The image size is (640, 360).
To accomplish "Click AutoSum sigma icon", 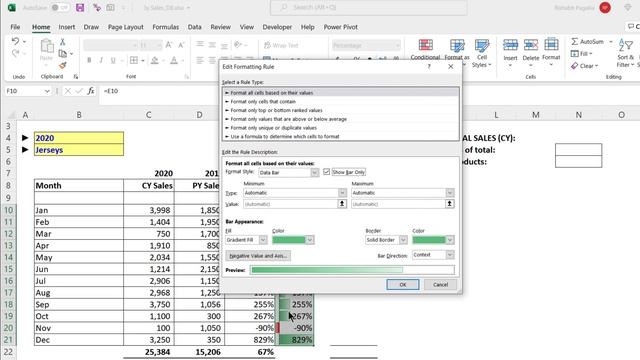I will point(575,41).
